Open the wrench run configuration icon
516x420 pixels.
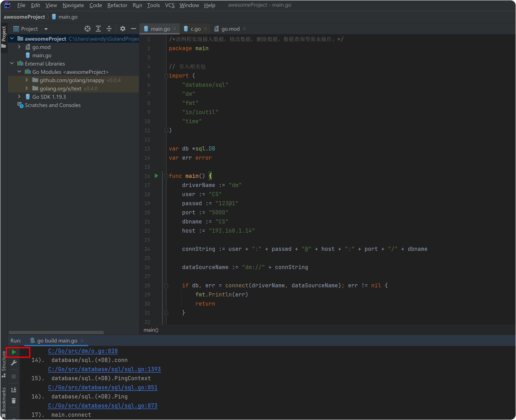[x=14, y=363]
